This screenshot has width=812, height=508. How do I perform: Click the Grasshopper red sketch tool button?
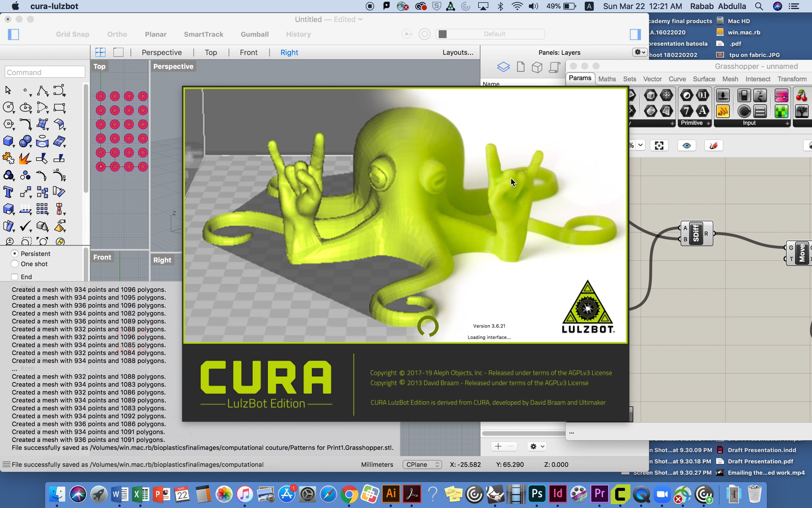coord(714,146)
